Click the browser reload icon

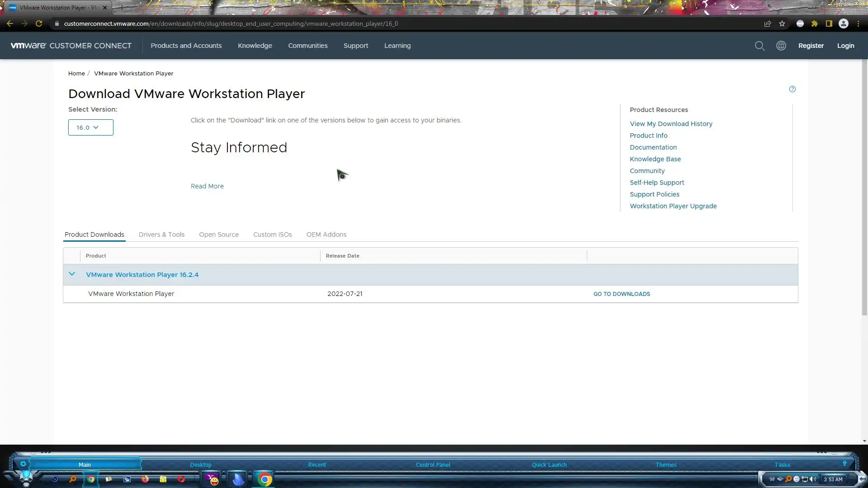pos(39,23)
